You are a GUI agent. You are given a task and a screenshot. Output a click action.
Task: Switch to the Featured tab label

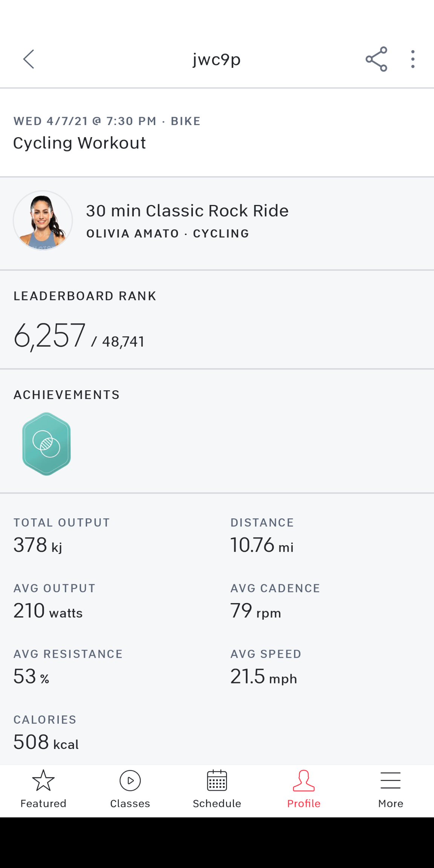tap(43, 804)
